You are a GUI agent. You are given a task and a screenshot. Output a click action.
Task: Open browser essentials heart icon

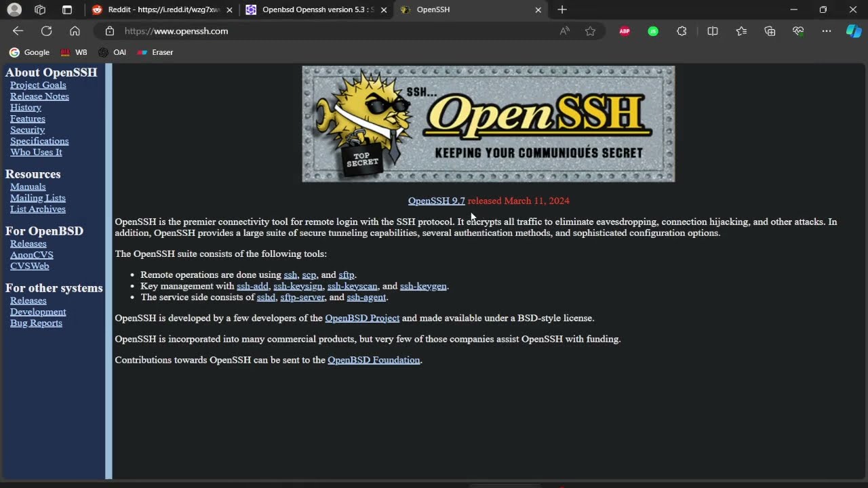click(798, 31)
